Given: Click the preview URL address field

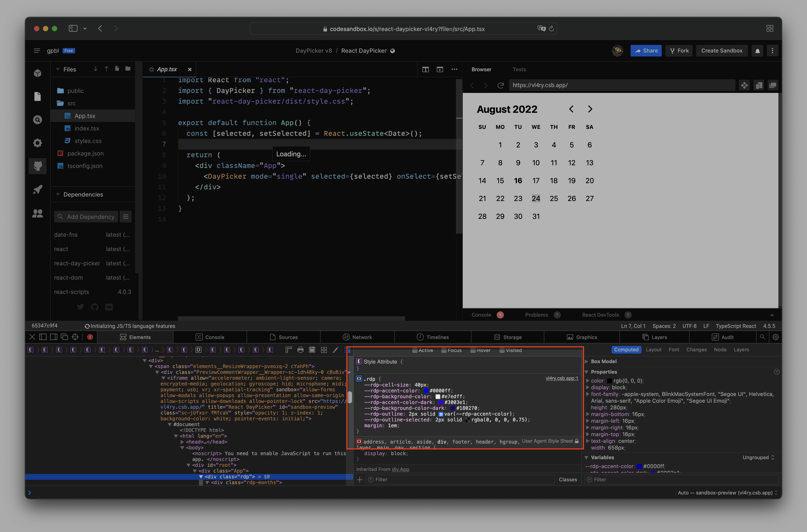Looking at the screenshot, I should pos(621,85).
